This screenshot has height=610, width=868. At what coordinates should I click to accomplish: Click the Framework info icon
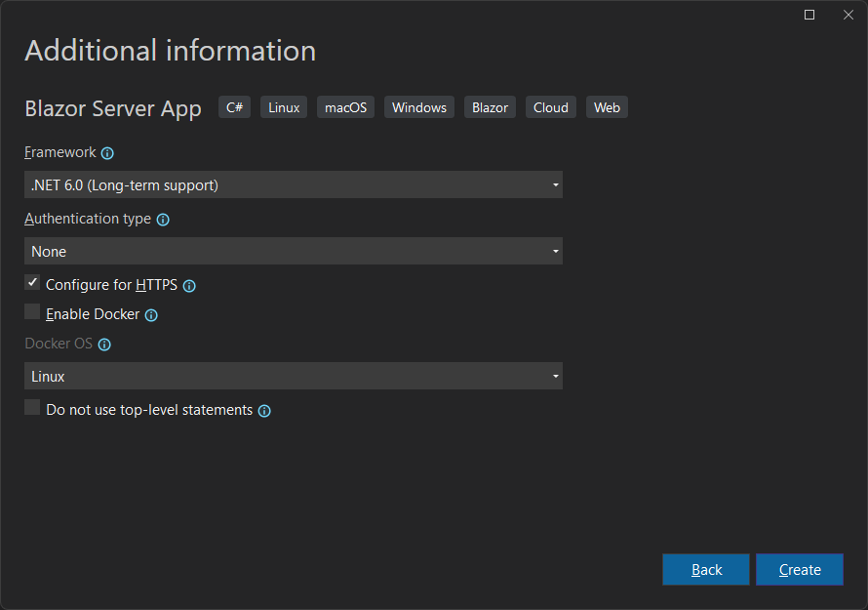(x=107, y=153)
